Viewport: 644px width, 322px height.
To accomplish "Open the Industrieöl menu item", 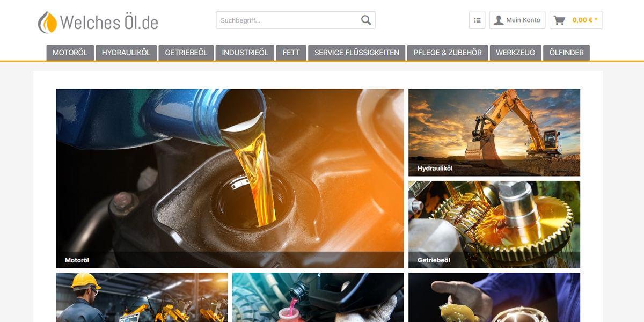I will coord(245,53).
